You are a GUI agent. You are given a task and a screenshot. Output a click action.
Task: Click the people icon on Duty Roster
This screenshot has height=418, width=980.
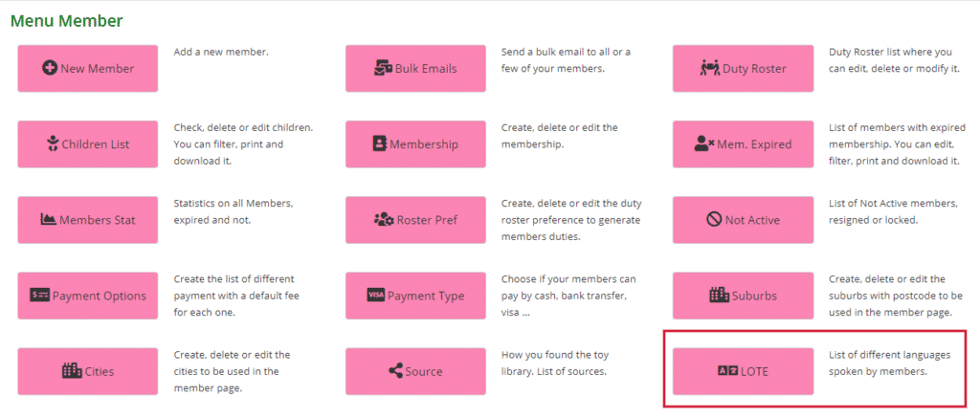pyautogui.click(x=710, y=68)
